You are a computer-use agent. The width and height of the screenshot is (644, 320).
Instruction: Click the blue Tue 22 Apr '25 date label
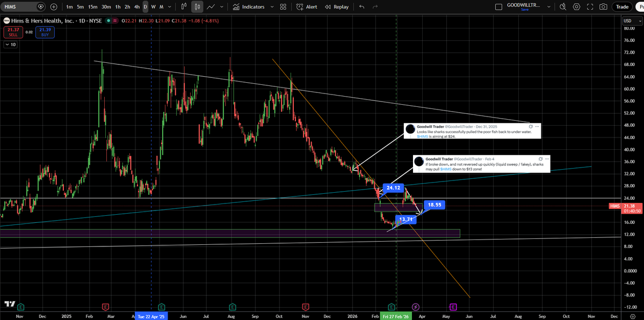[151, 317]
